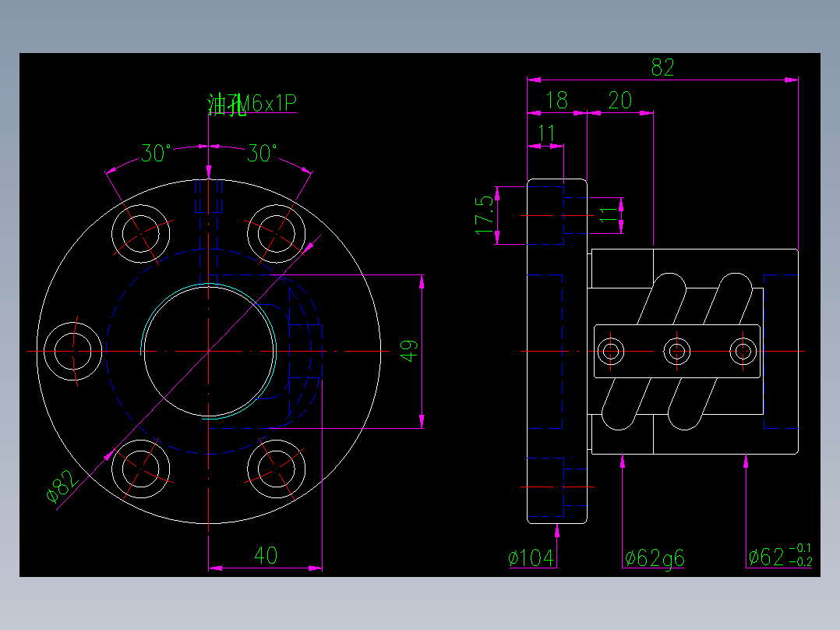Screen dimensions: 840x630
Task: Select the 49 height dimension text
Action: click(x=409, y=351)
